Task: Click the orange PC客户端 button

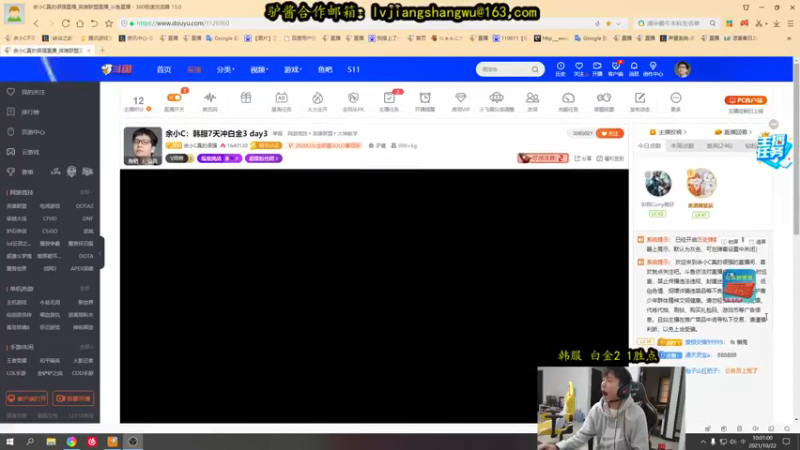Action: [746, 100]
